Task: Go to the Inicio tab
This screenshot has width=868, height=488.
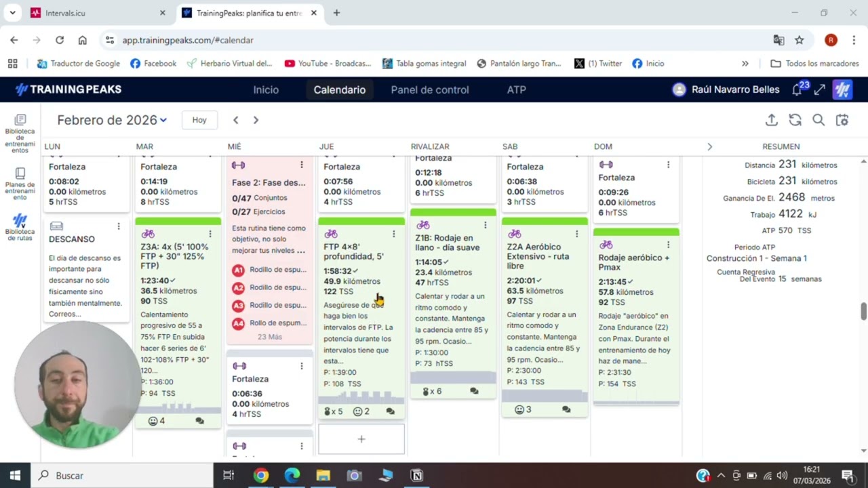Action: click(266, 89)
